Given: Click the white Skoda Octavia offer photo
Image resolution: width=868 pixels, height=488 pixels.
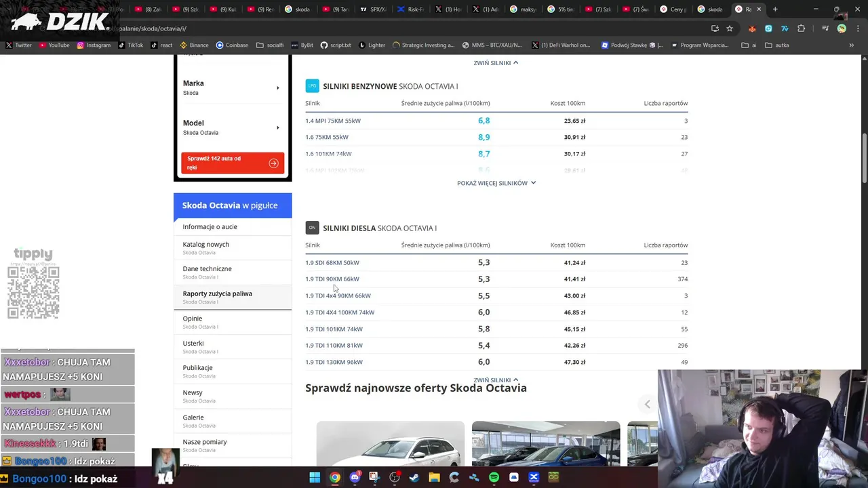Looking at the screenshot, I should (391, 443).
